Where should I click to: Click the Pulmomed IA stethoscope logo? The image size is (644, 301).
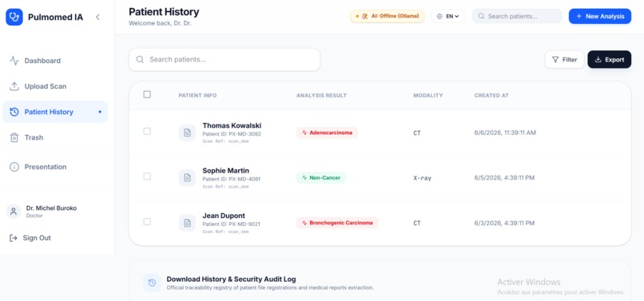click(x=14, y=17)
